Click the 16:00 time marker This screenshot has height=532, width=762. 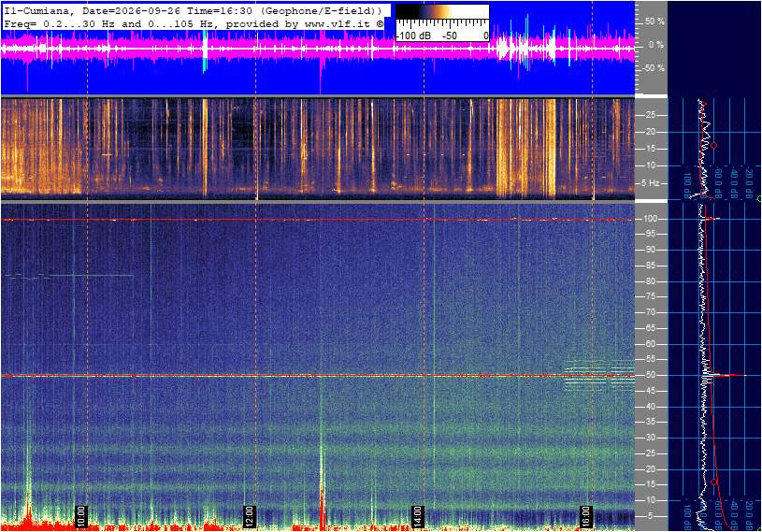point(586,516)
